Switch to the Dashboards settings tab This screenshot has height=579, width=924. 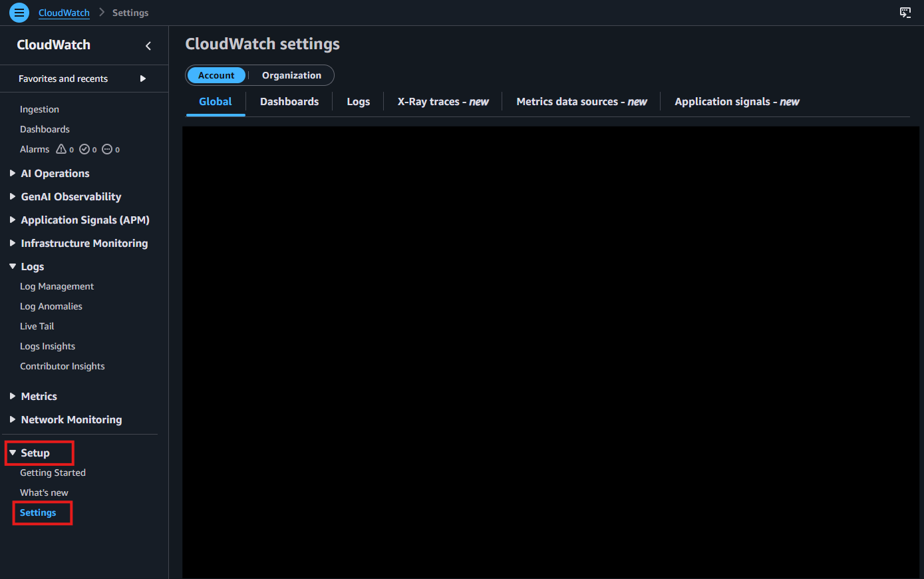point(289,101)
